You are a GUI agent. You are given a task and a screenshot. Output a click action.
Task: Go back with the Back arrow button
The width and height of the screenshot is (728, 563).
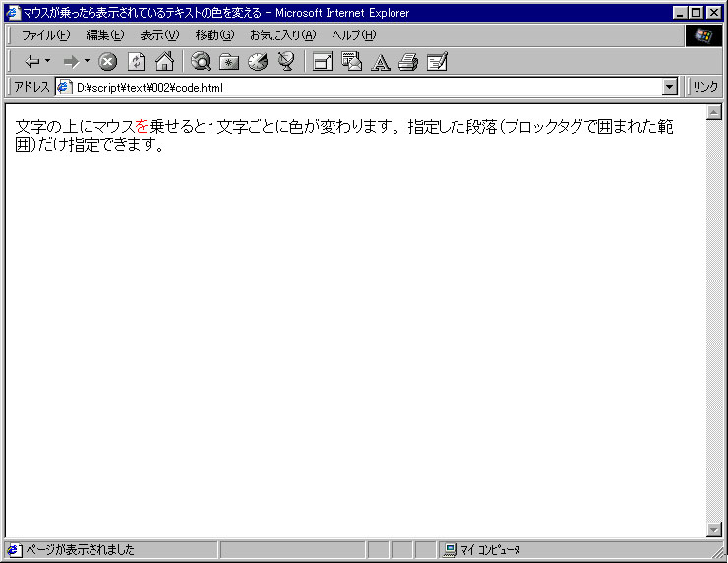tap(32, 61)
